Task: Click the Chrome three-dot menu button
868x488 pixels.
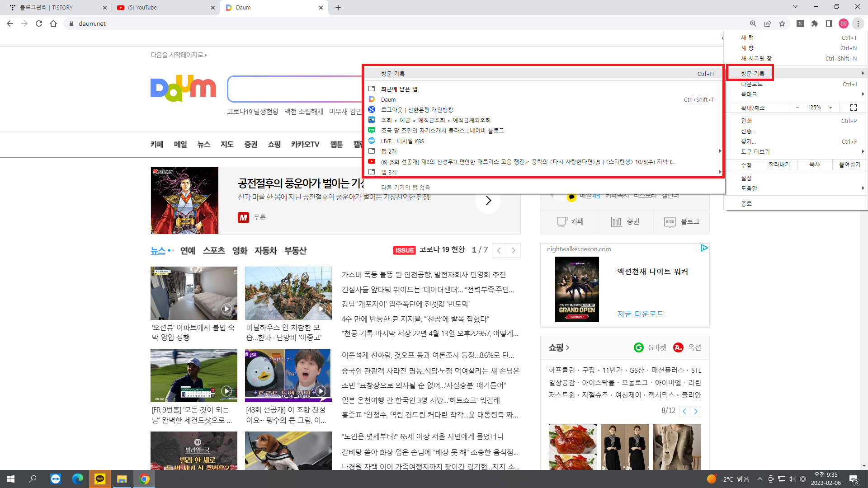Action: coord(858,23)
